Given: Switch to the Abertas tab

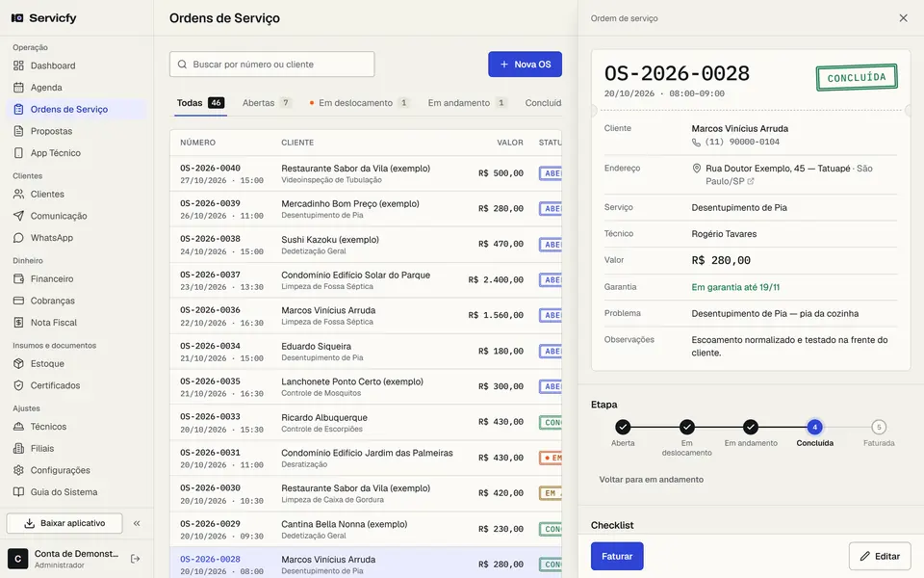Looking at the screenshot, I should pos(267,103).
